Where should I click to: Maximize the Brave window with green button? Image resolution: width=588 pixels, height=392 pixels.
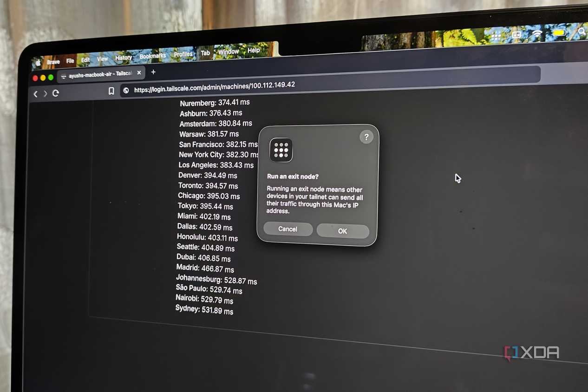51,77
